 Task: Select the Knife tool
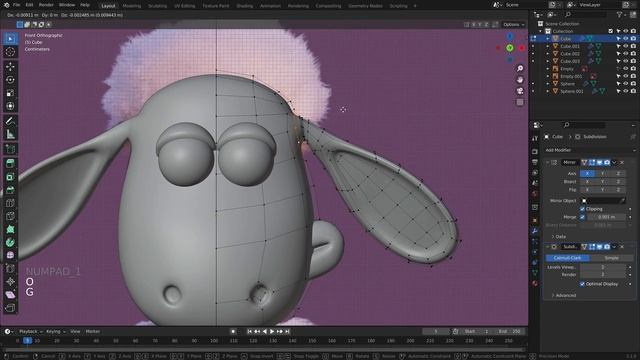coord(10,216)
